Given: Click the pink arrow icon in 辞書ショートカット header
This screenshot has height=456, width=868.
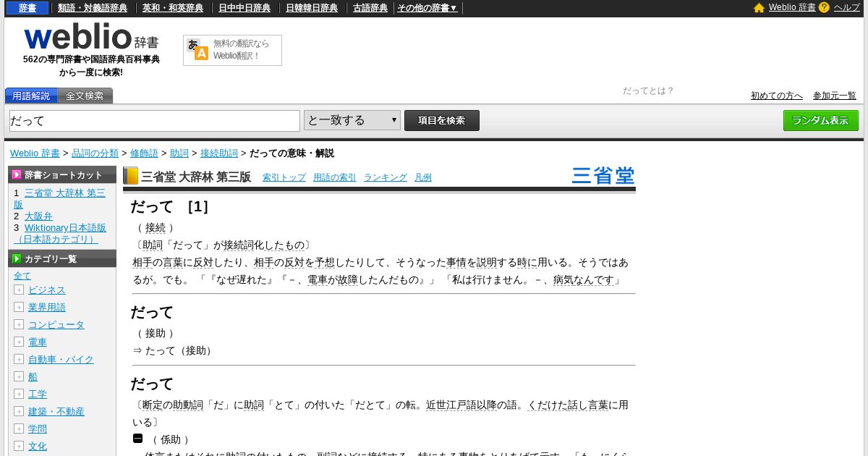Looking at the screenshot, I should [x=17, y=174].
